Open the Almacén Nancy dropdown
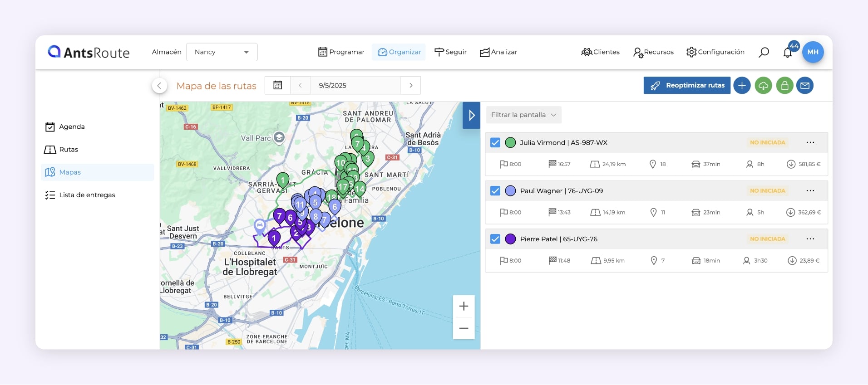The height and width of the screenshot is (385, 868). point(222,52)
